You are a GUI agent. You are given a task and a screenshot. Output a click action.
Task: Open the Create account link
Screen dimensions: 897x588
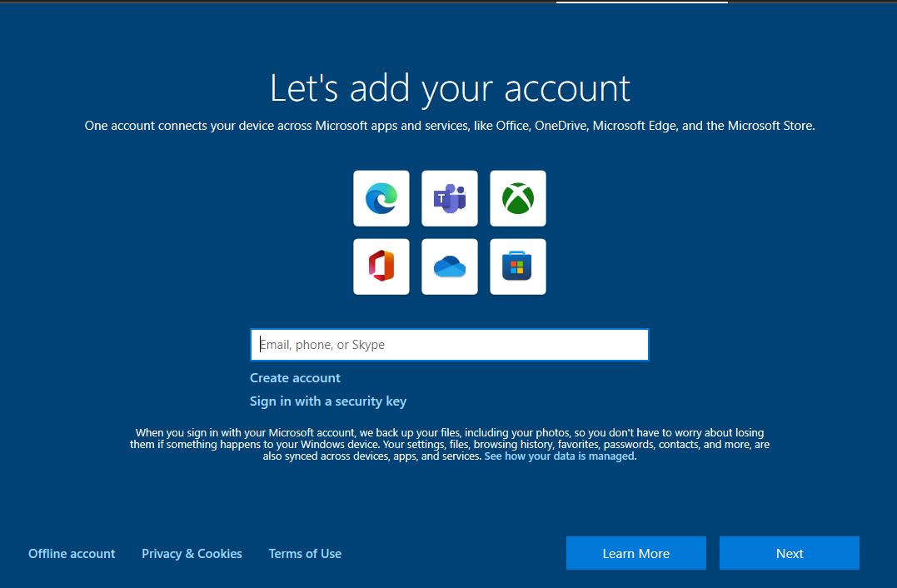pyautogui.click(x=295, y=377)
